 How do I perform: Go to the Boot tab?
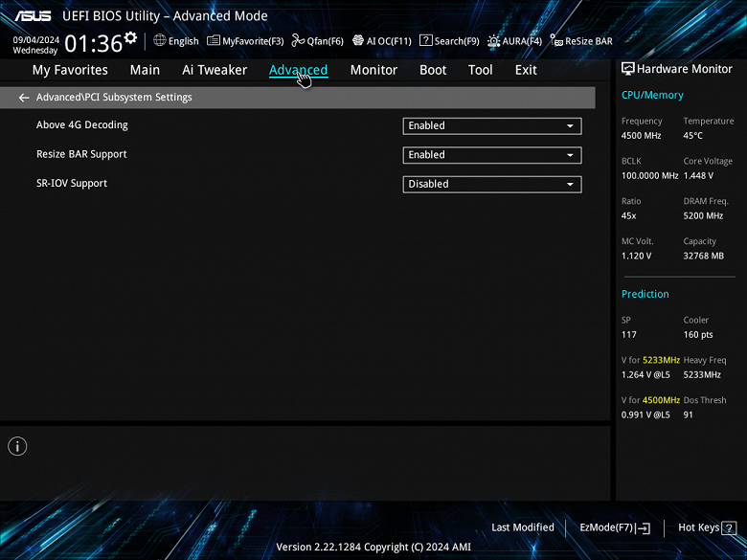tap(433, 70)
